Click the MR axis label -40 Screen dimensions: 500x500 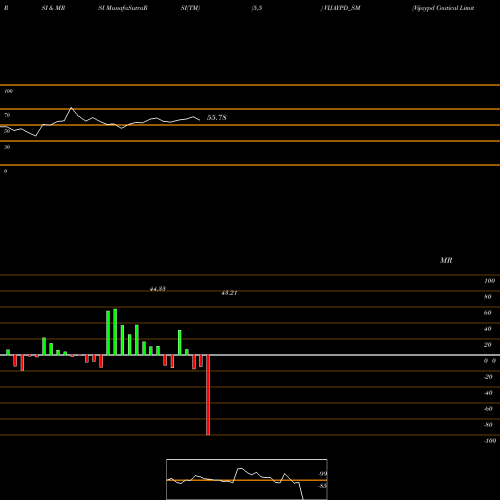[x=488, y=393]
